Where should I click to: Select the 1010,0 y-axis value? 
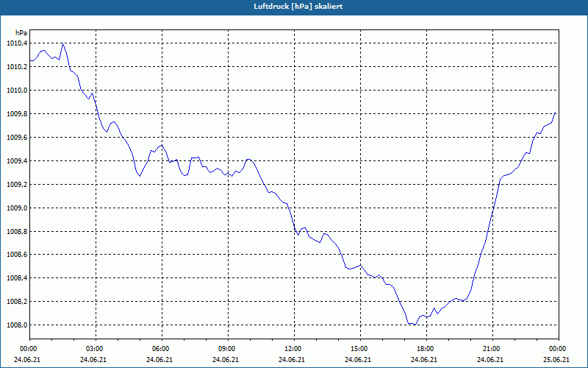[x=17, y=90]
